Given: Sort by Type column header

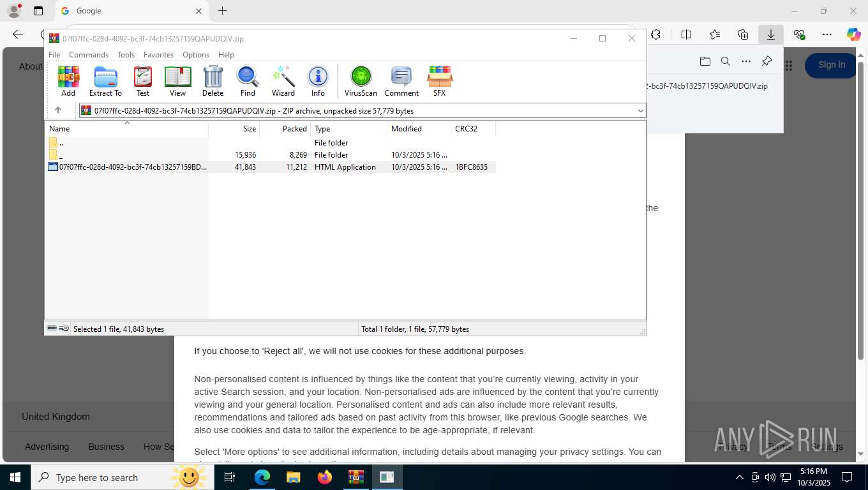Looking at the screenshot, I should (x=349, y=128).
